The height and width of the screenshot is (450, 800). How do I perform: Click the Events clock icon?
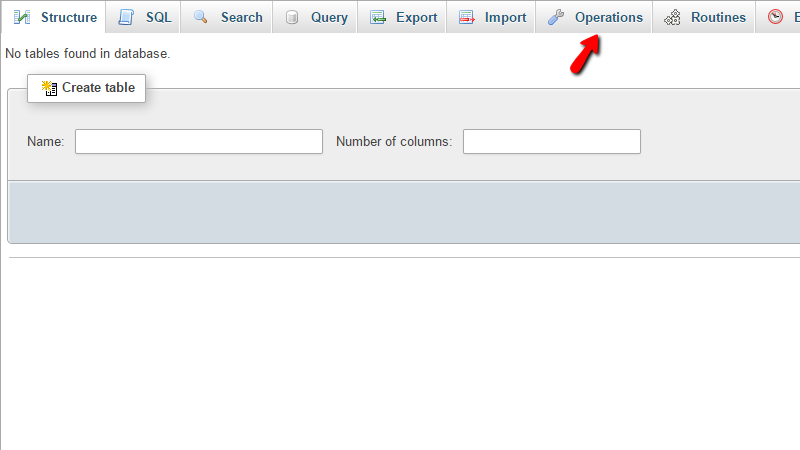[776, 17]
